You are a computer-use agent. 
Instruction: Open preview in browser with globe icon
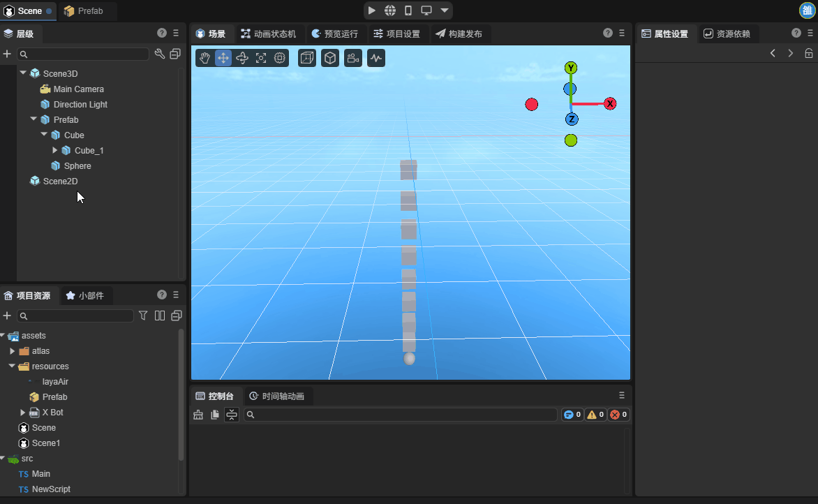390,10
